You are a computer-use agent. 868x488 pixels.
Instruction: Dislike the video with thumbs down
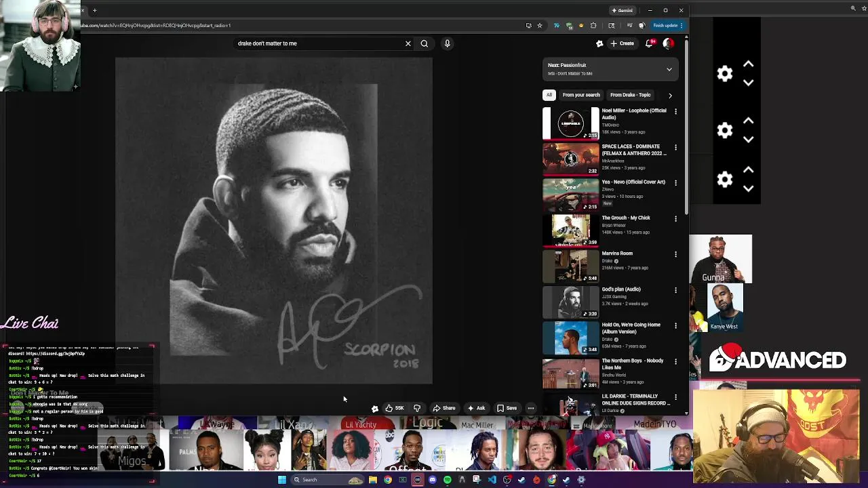tap(417, 408)
